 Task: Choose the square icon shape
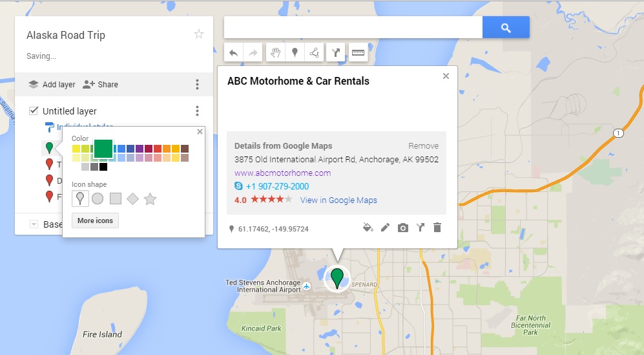pos(116,199)
